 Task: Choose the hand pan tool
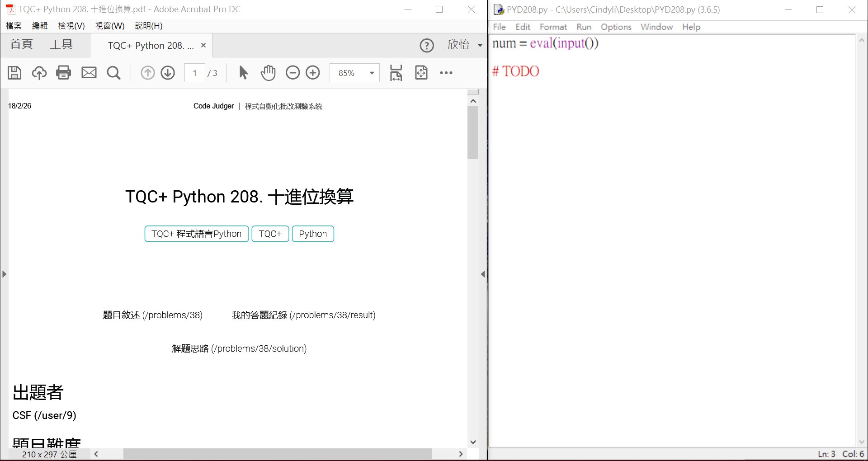tap(268, 73)
